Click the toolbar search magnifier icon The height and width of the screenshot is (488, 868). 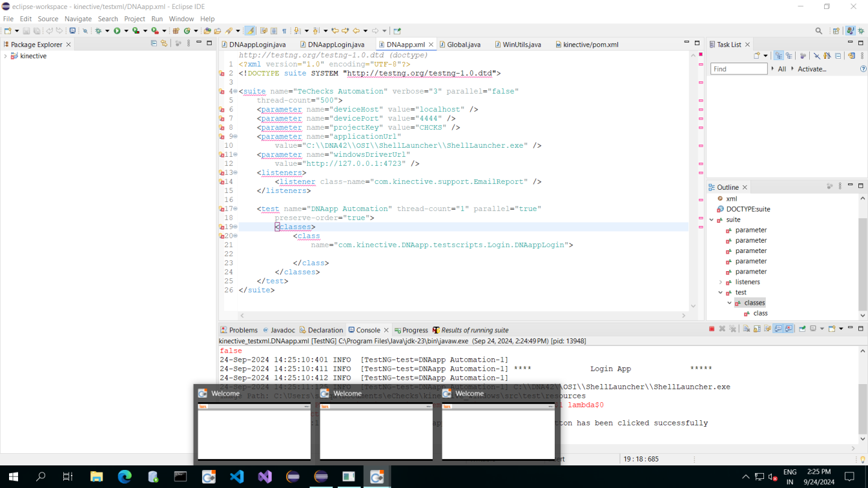click(819, 30)
